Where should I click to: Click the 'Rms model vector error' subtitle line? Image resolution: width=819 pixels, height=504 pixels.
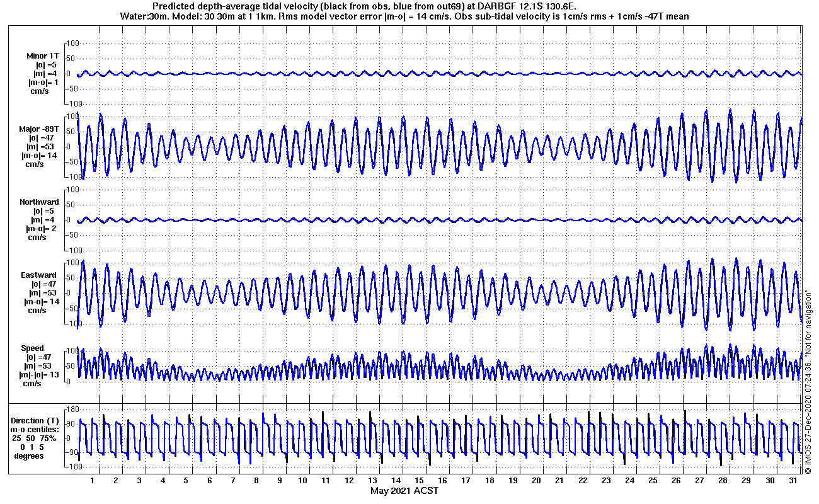[404, 16]
